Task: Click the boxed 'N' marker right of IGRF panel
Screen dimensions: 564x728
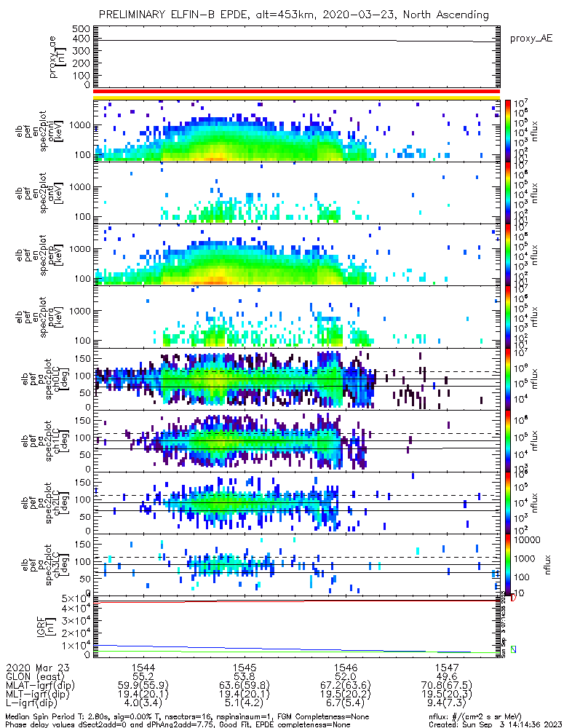Action: pyautogui.click(x=513, y=649)
